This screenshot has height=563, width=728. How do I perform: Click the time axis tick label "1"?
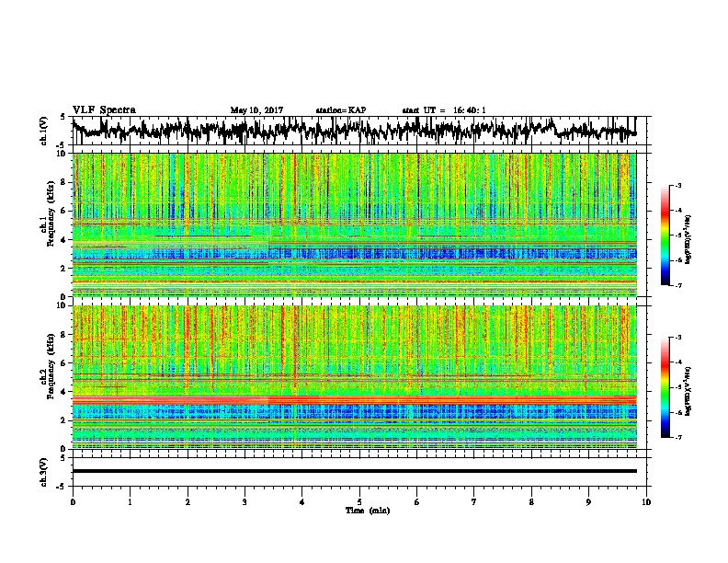(x=130, y=502)
